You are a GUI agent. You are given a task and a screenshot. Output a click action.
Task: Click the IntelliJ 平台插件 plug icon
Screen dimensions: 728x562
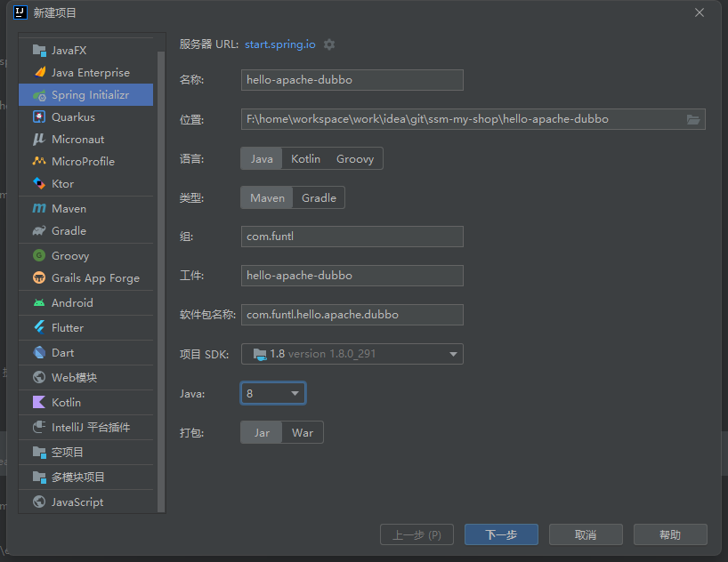[39, 427]
